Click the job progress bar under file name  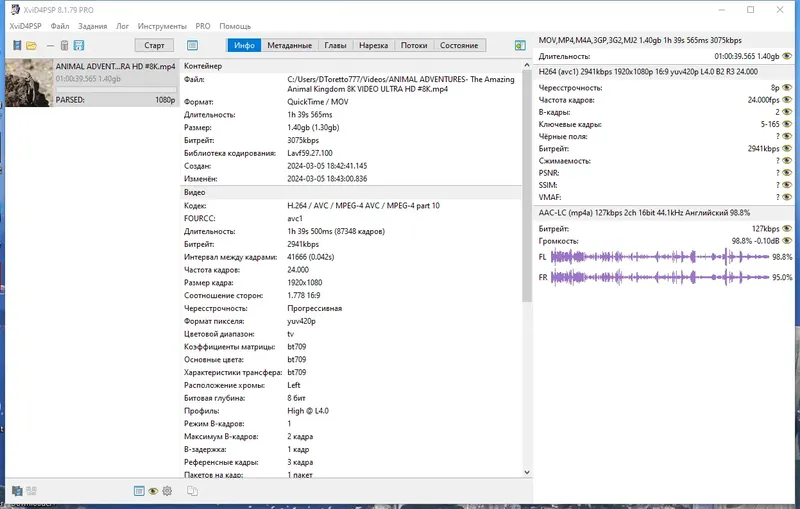coord(116,90)
